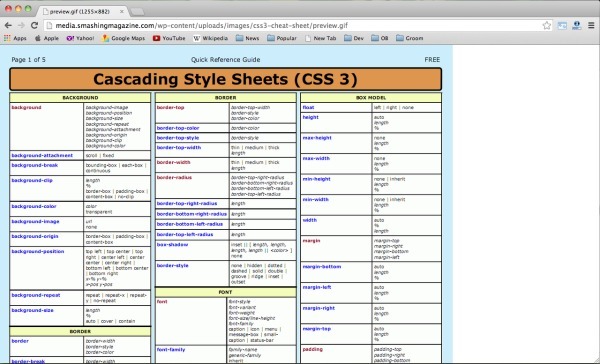Click the 'margin-top' property
The image size is (600, 364).
(x=317, y=329)
